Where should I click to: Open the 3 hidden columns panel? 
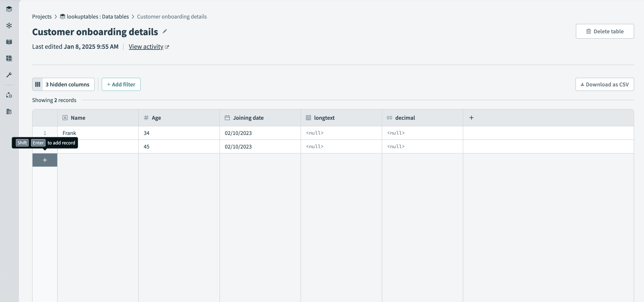tap(63, 84)
